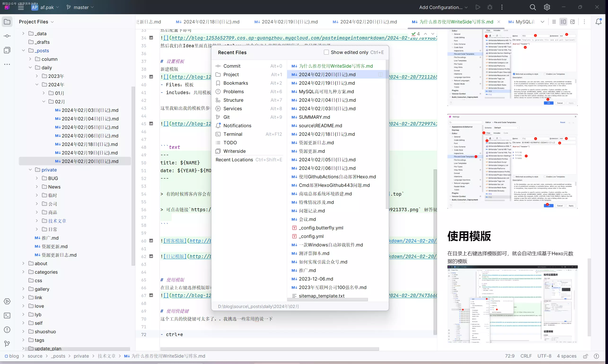This screenshot has height=364, width=608.
Task: Open Search Everywhere via the magnifier icon
Action: tap(533, 7)
